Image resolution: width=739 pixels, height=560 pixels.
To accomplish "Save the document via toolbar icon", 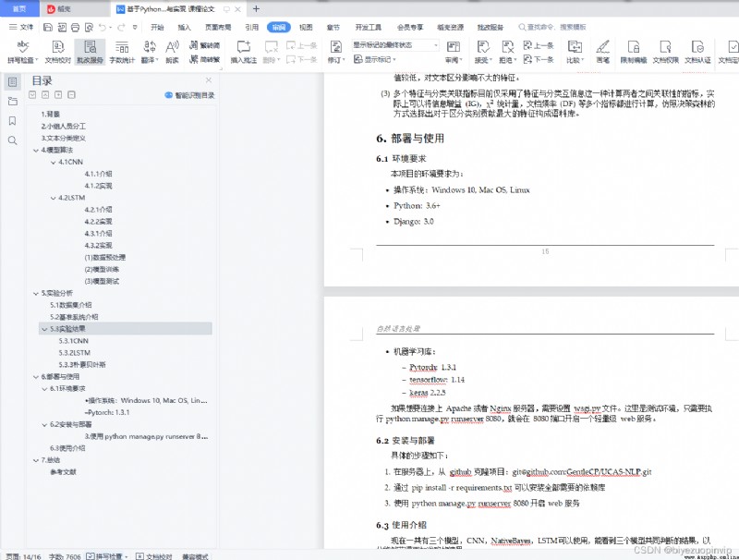I will [48, 28].
